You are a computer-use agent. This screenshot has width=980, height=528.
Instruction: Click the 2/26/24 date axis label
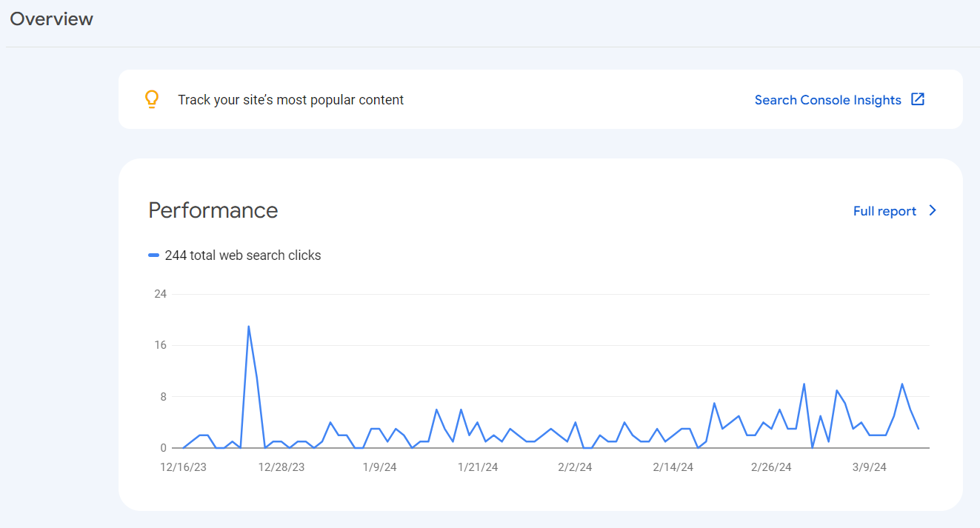point(771,467)
